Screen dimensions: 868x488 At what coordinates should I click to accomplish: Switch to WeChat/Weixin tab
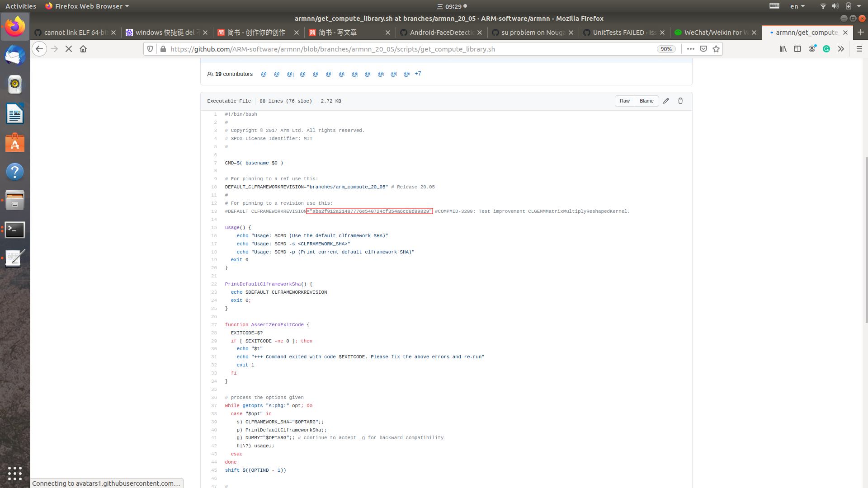pos(716,33)
